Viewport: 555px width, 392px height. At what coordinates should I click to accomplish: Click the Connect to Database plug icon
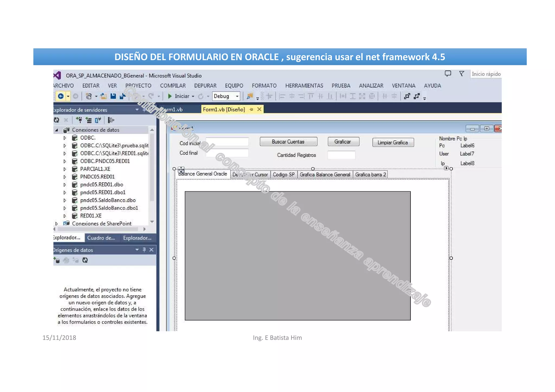(79, 120)
